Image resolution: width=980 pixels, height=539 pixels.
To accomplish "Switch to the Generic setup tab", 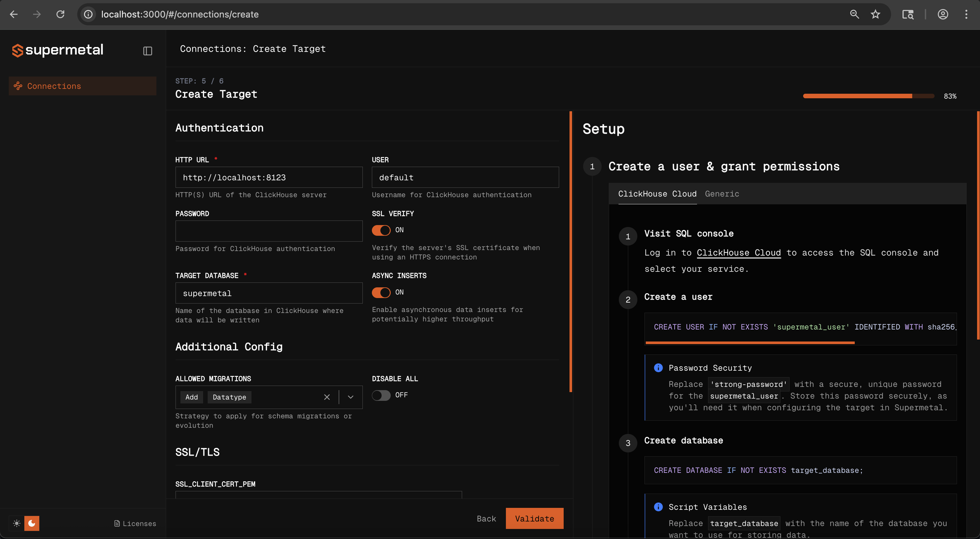I will point(721,194).
